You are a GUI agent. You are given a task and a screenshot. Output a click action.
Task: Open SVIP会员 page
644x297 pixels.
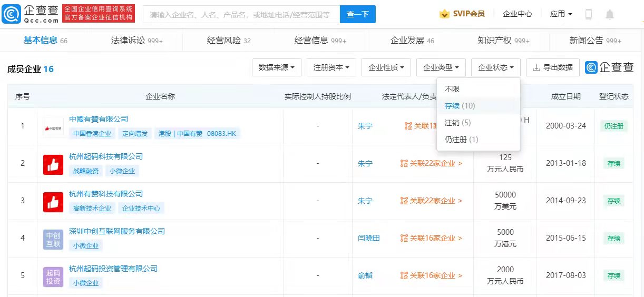[469, 14]
